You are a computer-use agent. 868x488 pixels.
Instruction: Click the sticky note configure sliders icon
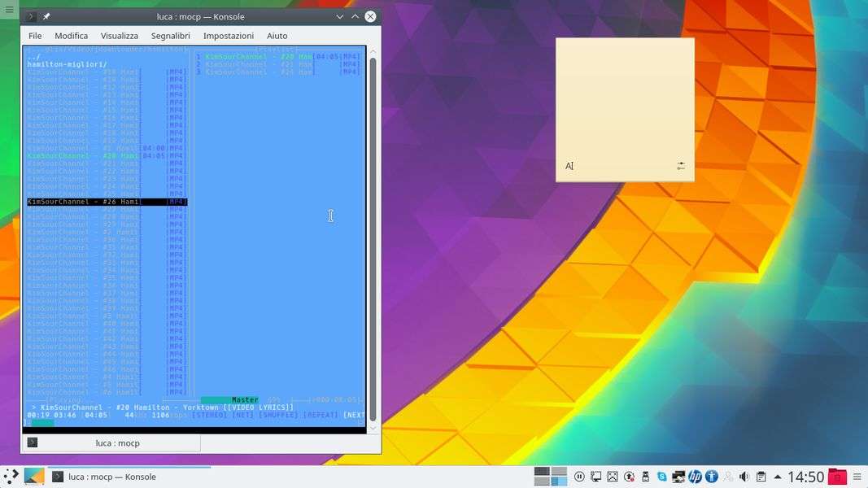coord(681,166)
